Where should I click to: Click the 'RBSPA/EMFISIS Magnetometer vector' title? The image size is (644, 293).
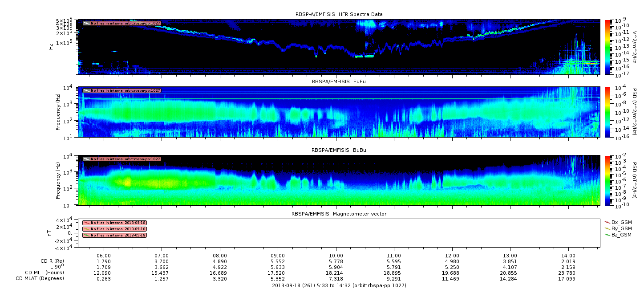pos(339,214)
